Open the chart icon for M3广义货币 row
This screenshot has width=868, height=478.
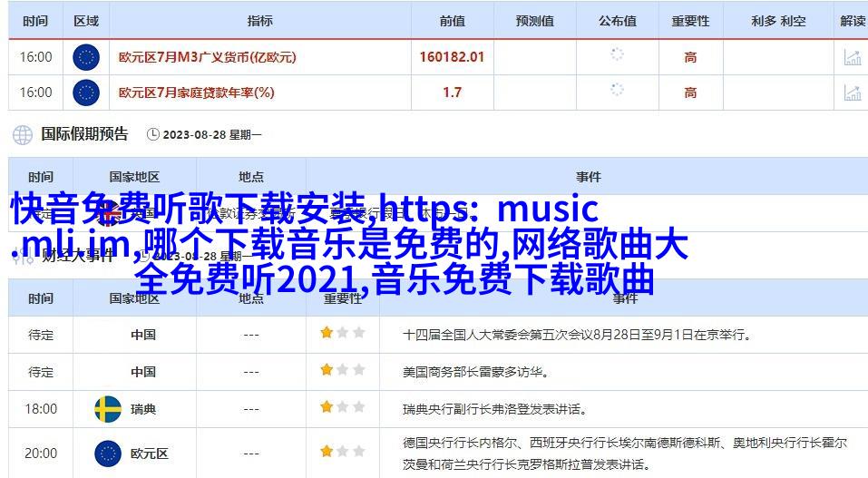(852, 57)
